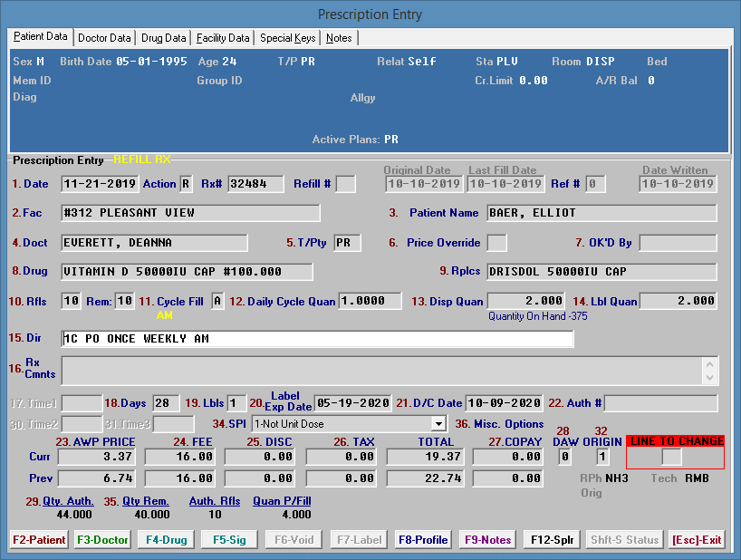Expand the SPI Not Unit Dose dropdown
This screenshot has height=560, width=741.
click(438, 423)
